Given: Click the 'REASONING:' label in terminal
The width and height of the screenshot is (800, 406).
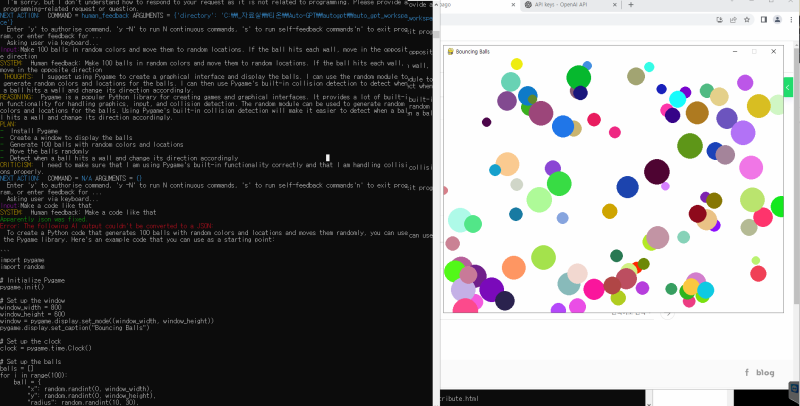Looking at the screenshot, I should click(17, 97).
